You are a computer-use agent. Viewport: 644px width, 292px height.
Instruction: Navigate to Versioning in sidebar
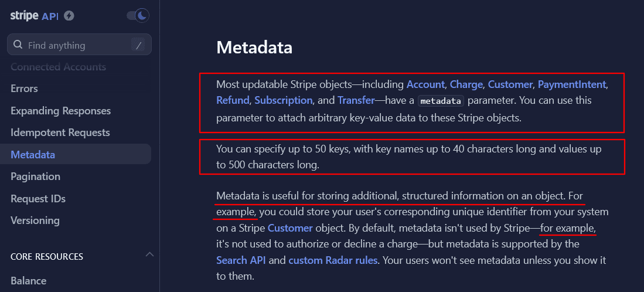(35, 220)
